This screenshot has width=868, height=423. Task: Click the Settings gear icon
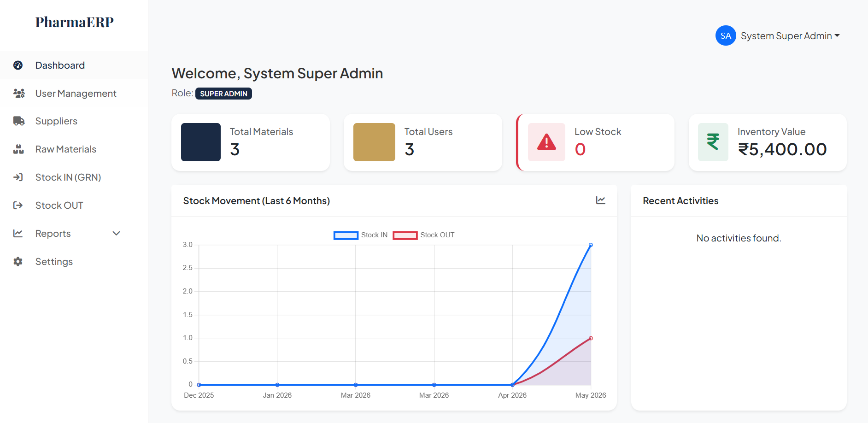(x=18, y=262)
